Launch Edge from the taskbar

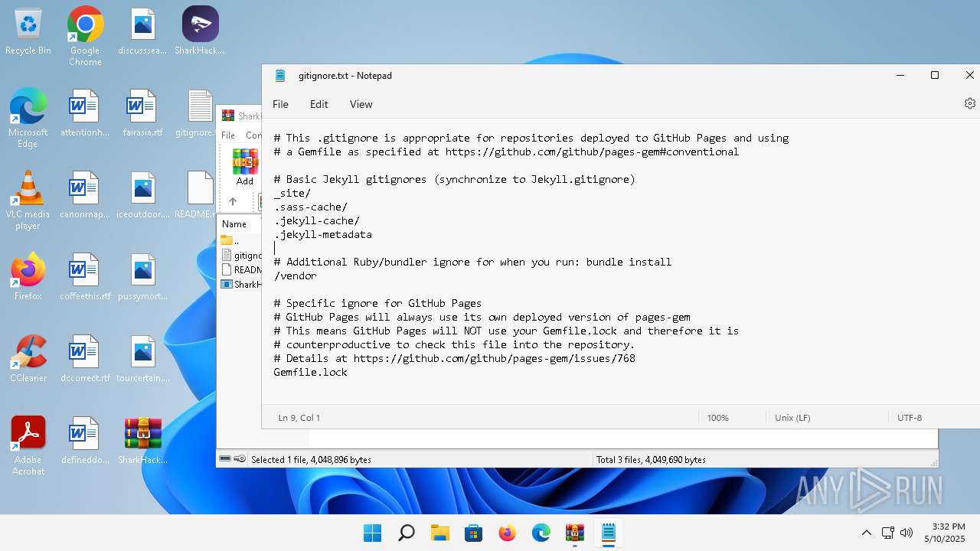(541, 533)
